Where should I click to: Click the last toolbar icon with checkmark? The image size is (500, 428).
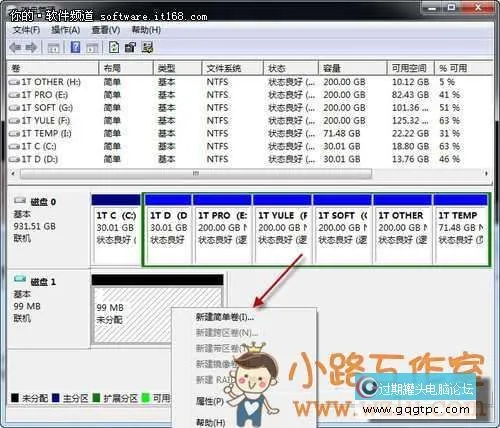click(147, 47)
